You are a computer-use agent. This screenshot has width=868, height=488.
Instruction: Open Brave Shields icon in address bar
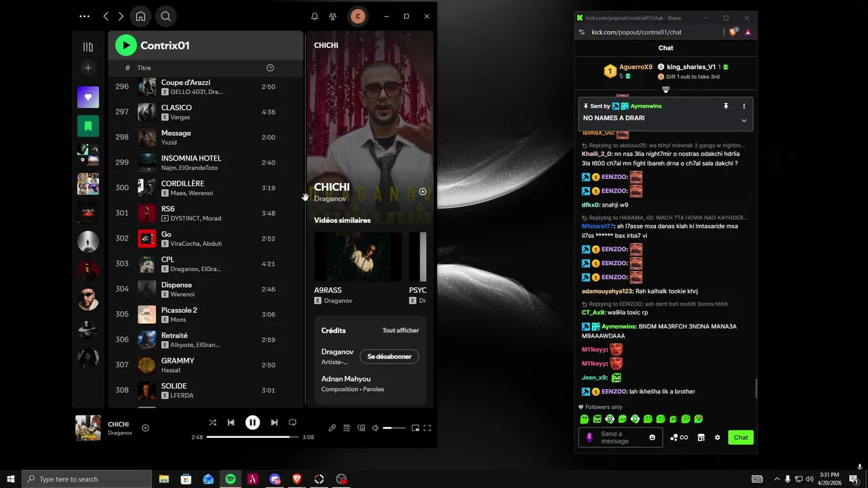pyautogui.click(x=733, y=32)
